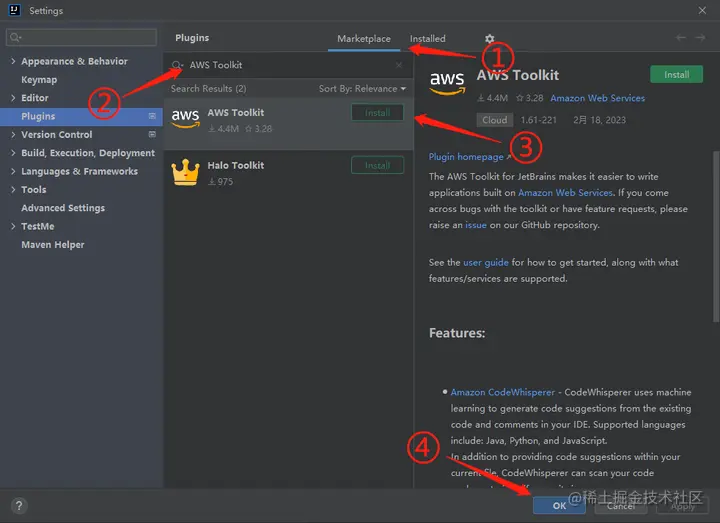
Task: Clear the plugin search with X icon
Action: (x=399, y=65)
